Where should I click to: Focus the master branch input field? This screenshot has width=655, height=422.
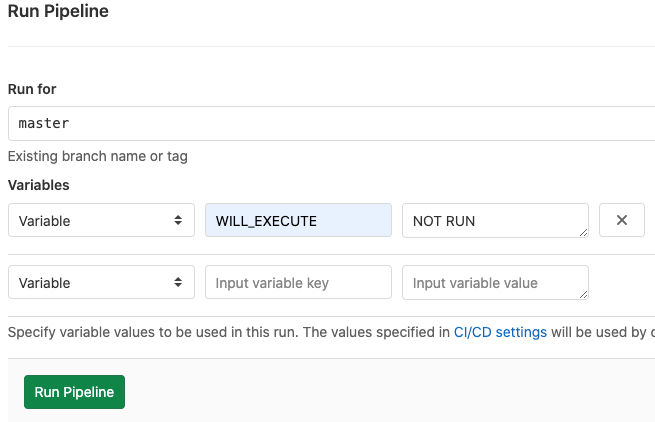coord(330,124)
